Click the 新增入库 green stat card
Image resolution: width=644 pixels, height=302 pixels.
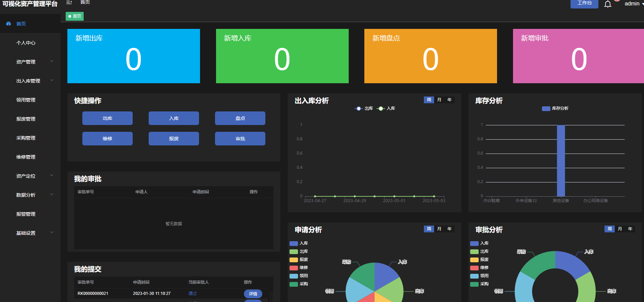click(282, 56)
